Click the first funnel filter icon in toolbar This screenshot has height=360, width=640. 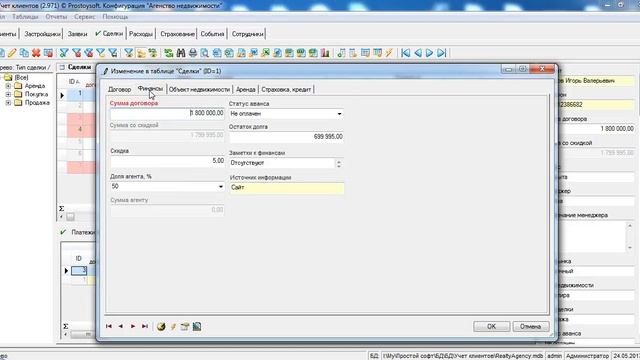click(64, 53)
